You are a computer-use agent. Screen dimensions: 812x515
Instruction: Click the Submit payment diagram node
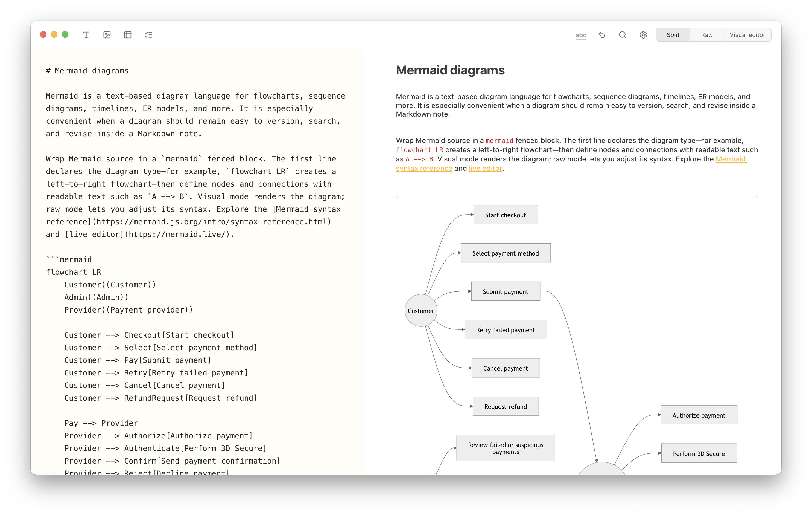pos(506,291)
